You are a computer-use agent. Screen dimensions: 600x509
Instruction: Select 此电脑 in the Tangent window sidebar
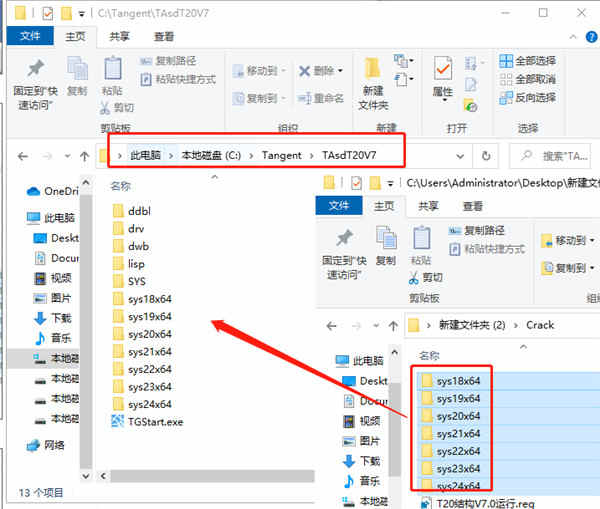(x=52, y=218)
